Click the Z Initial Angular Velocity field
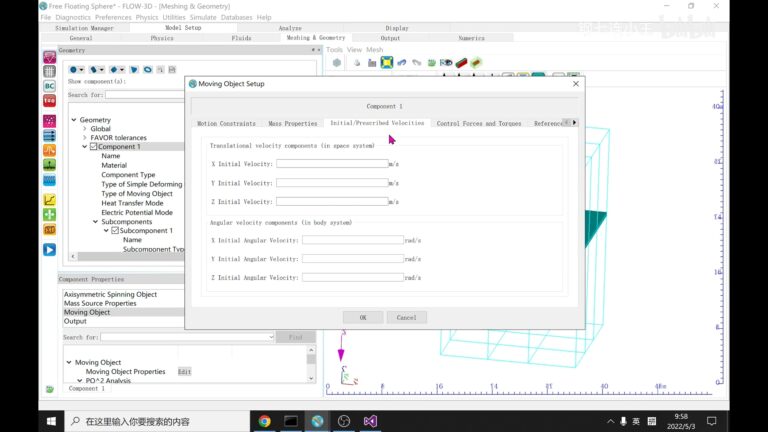Viewport: 768px width, 432px height. (x=353, y=277)
